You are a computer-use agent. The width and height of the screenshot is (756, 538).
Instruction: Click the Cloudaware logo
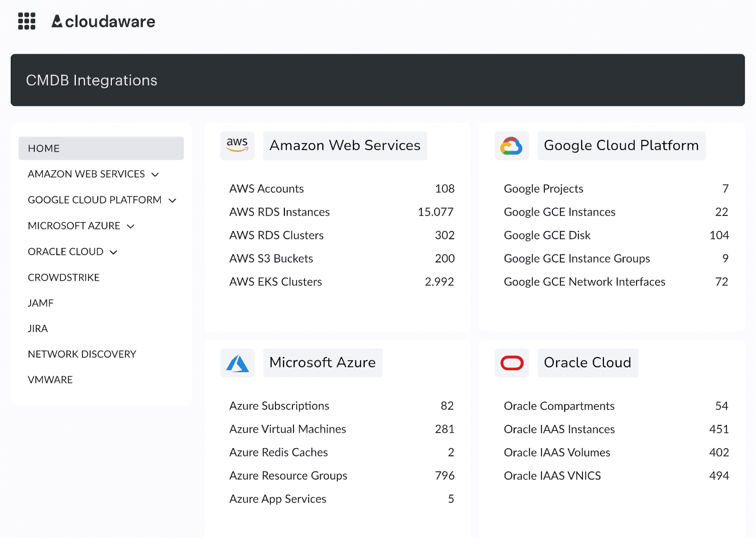point(103,21)
